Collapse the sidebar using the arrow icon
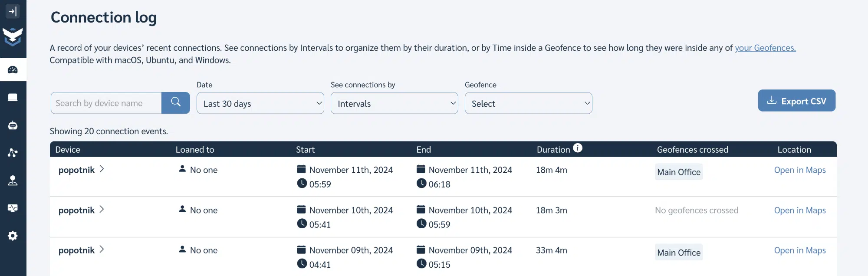Viewport: 868px width, 276px height. [13, 11]
